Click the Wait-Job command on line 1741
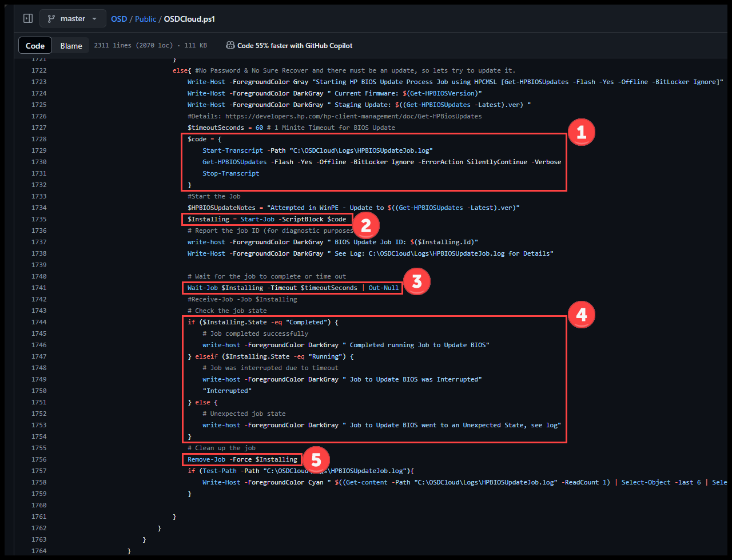This screenshot has width=732, height=560. click(202, 288)
